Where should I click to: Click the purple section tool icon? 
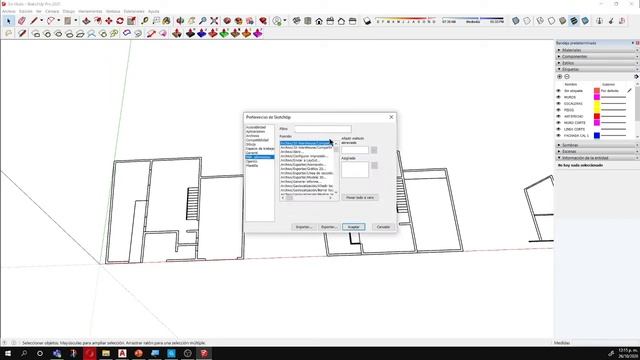point(258,33)
